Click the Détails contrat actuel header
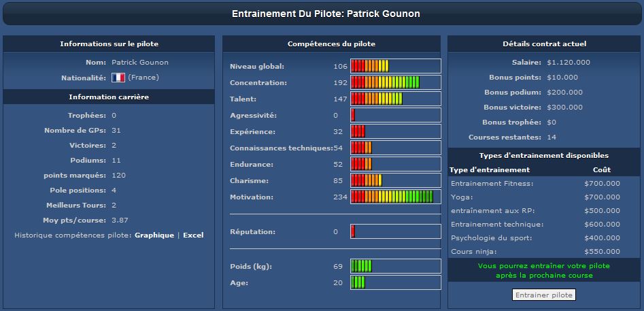 [x=544, y=44]
